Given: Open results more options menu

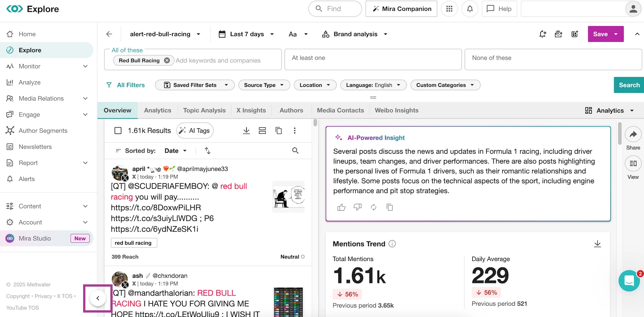Looking at the screenshot, I should tap(295, 131).
